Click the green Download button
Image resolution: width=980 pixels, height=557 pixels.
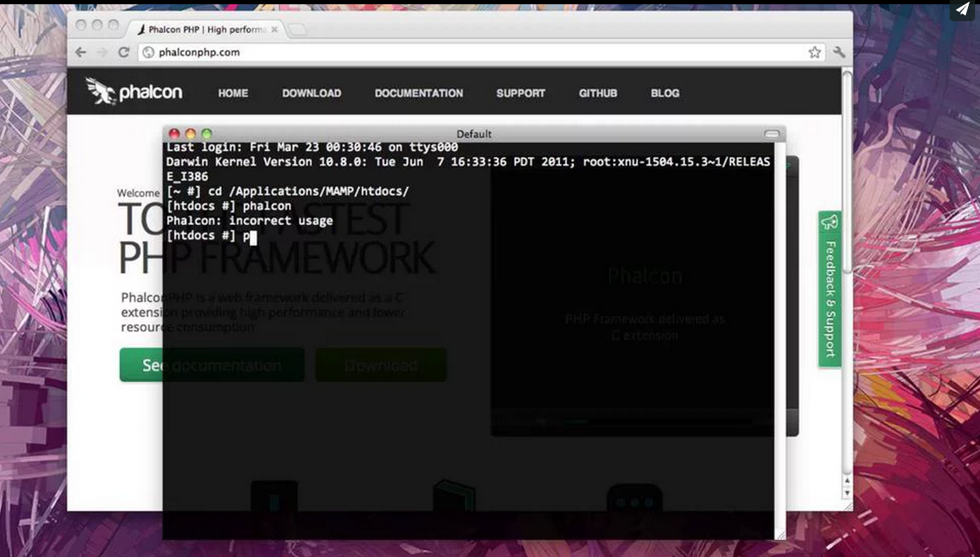pos(380,365)
